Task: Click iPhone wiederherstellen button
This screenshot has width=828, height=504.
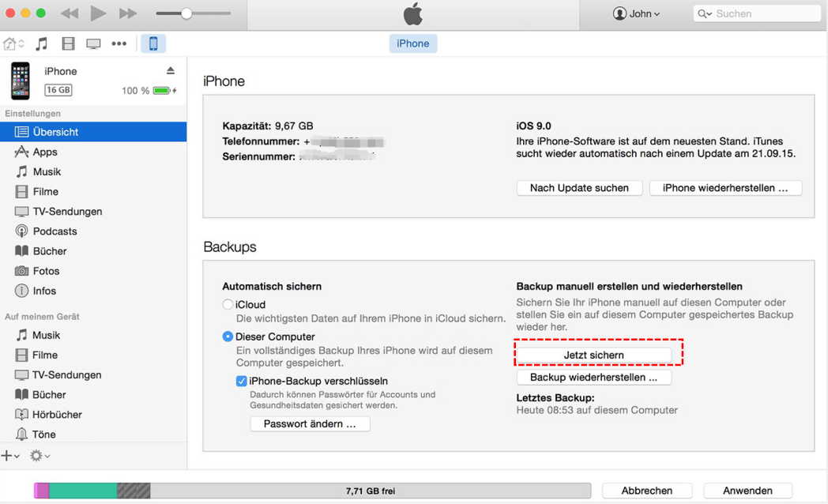Action: point(724,188)
